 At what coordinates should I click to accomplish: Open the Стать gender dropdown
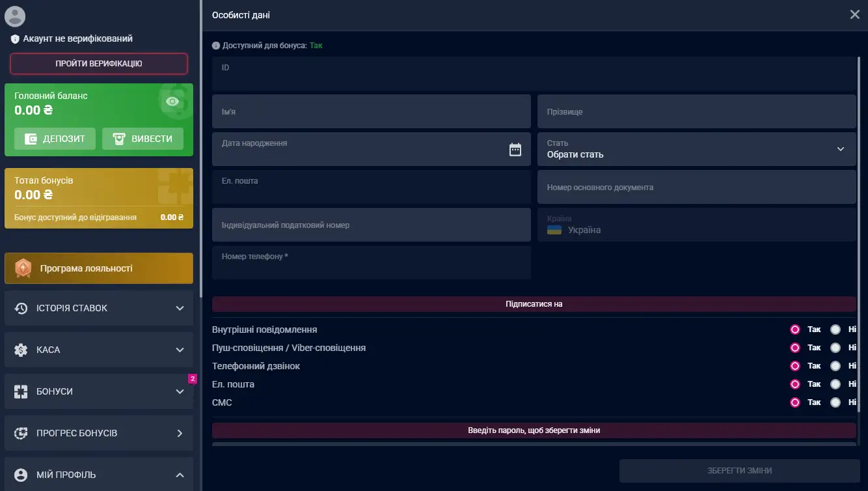click(x=696, y=150)
